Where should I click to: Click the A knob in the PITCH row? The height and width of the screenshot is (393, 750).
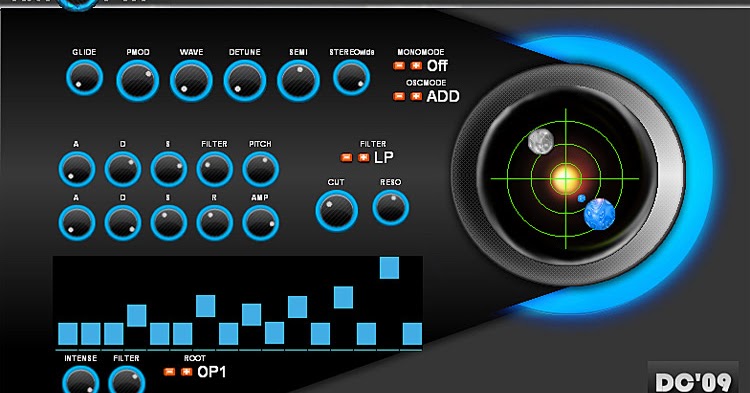point(77,169)
